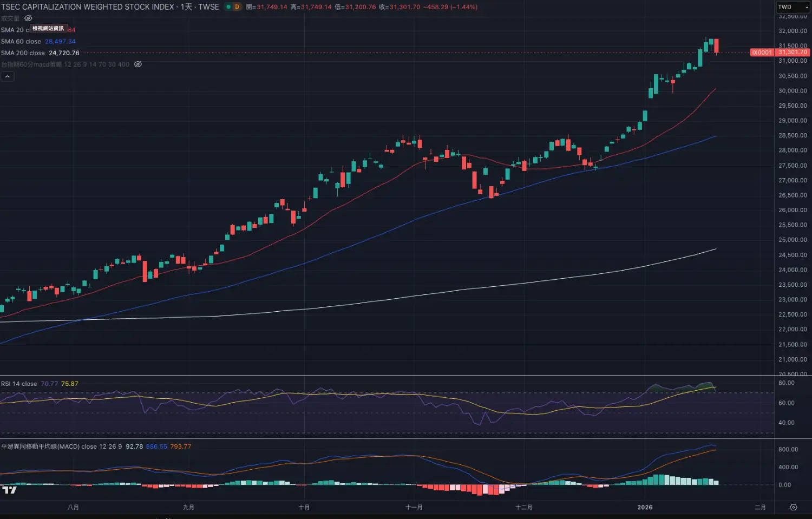The image size is (812, 519).
Task: Click the 30,000.00 level on price scale
Action: (793, 91)
